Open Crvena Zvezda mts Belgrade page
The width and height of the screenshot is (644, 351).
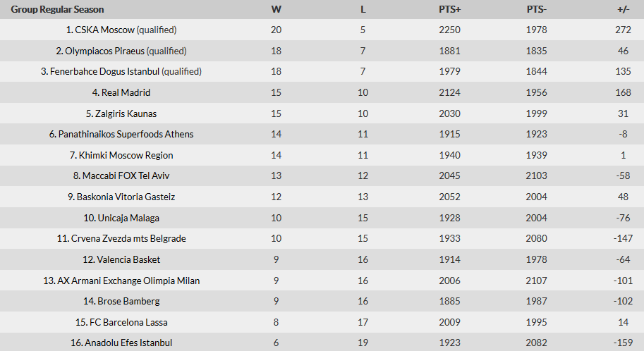pyautogui.click(x=128, y=238)
